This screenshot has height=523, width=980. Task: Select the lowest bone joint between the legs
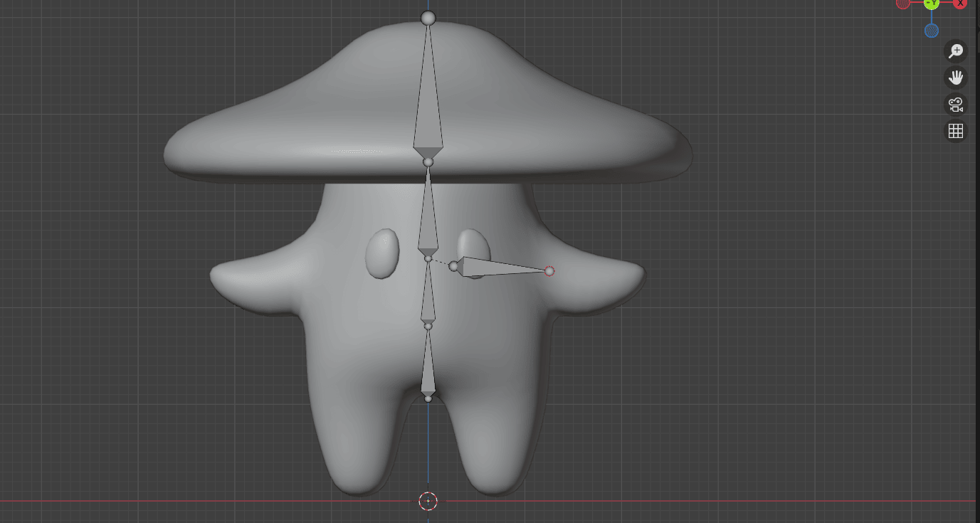[428, 398]
